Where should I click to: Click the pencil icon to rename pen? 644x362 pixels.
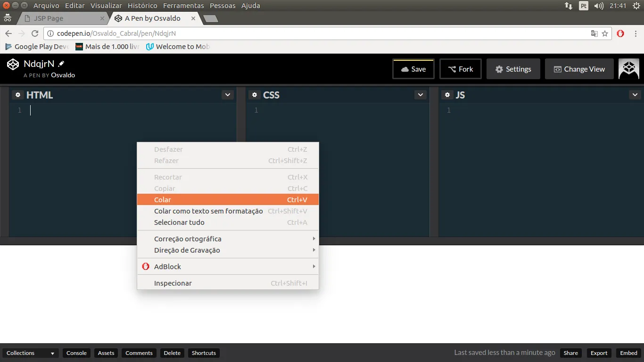pos(61,64)
